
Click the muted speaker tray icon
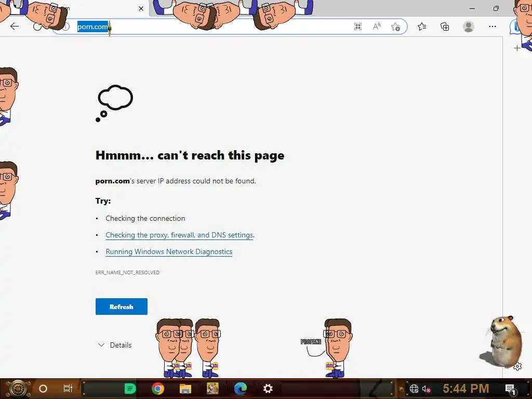point(426,389)
